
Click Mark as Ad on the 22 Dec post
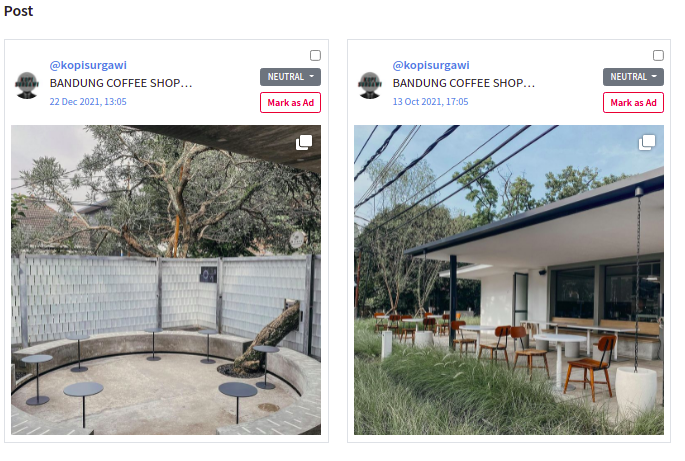[291, 103]
